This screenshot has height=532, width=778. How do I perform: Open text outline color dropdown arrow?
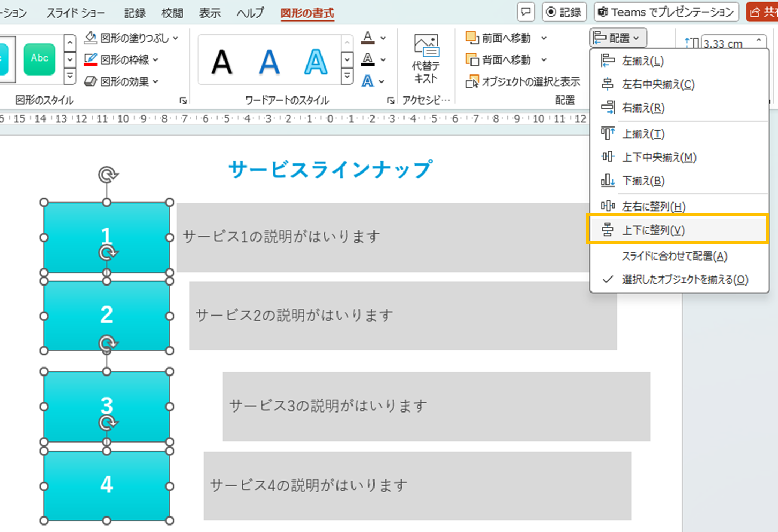[x=383, y=59]
